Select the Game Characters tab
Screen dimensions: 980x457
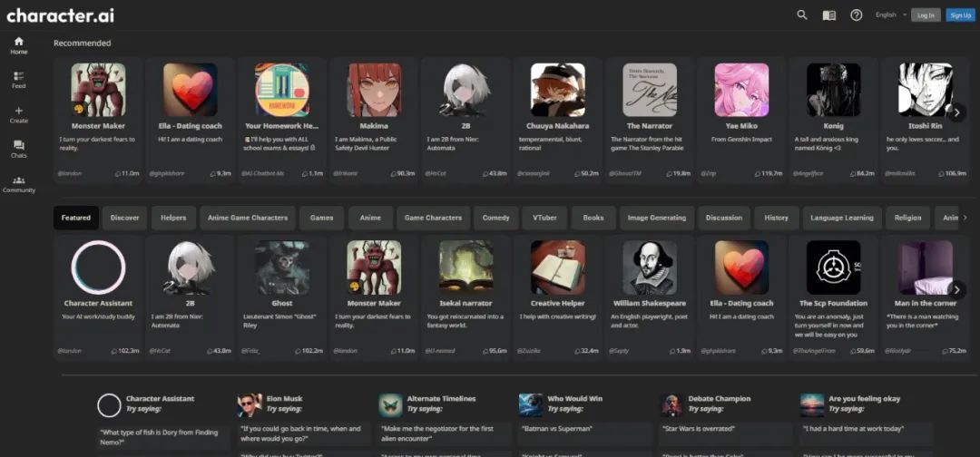point(433,218)
